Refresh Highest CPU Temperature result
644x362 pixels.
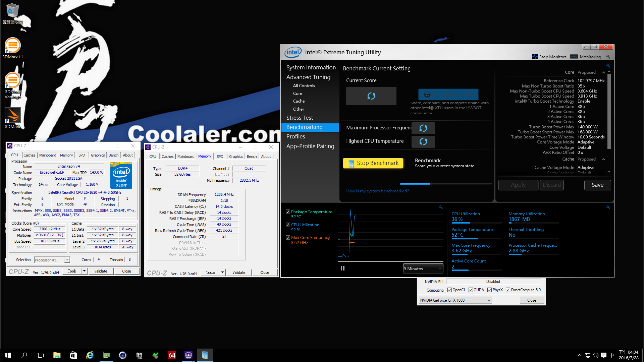(423, 141)
